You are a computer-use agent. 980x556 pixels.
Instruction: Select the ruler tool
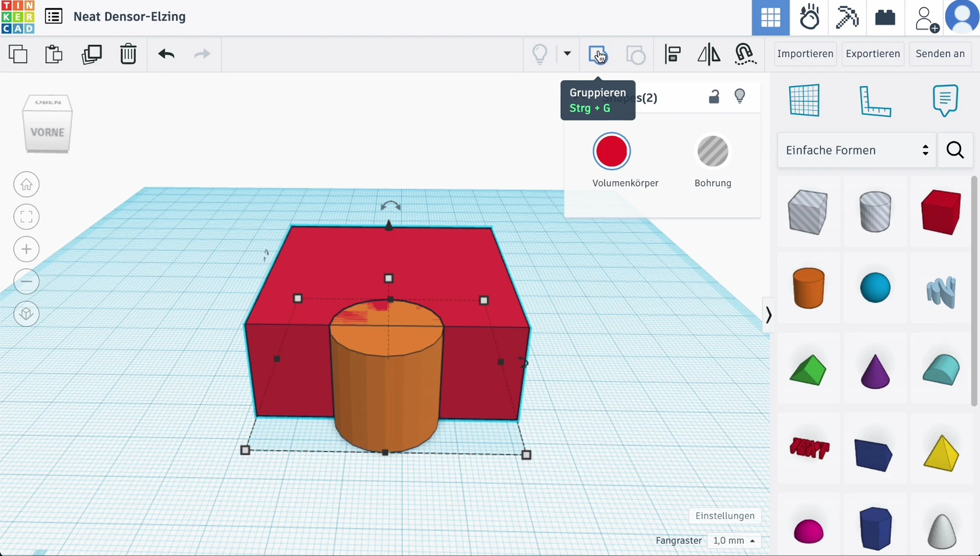875,101
